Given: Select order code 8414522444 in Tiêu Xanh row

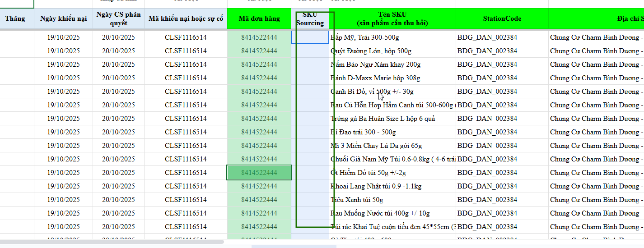Looking at the screenshot, I should [x=259, y=200].
